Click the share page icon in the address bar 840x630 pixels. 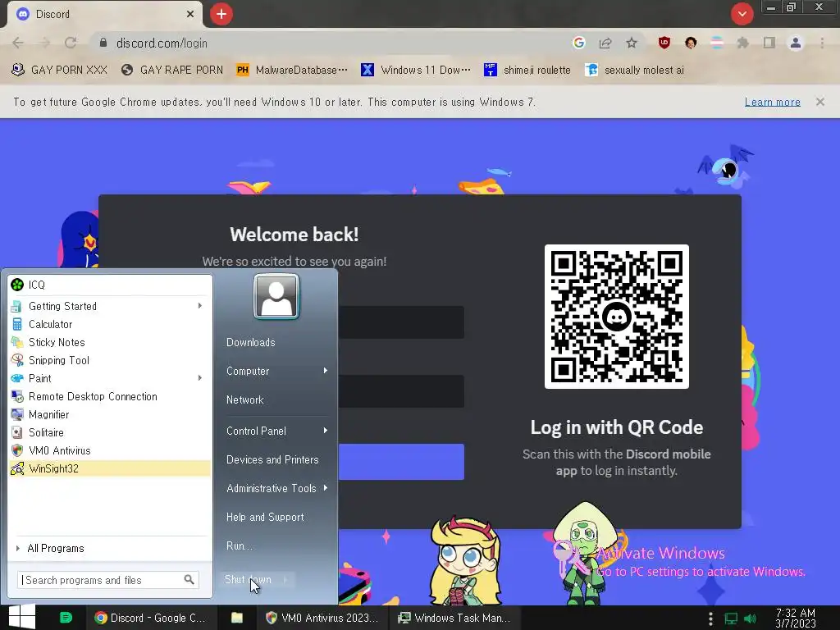coord(605,43)
